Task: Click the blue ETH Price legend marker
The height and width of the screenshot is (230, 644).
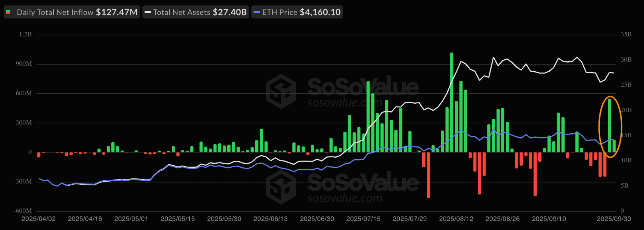Action: point(257,12)
